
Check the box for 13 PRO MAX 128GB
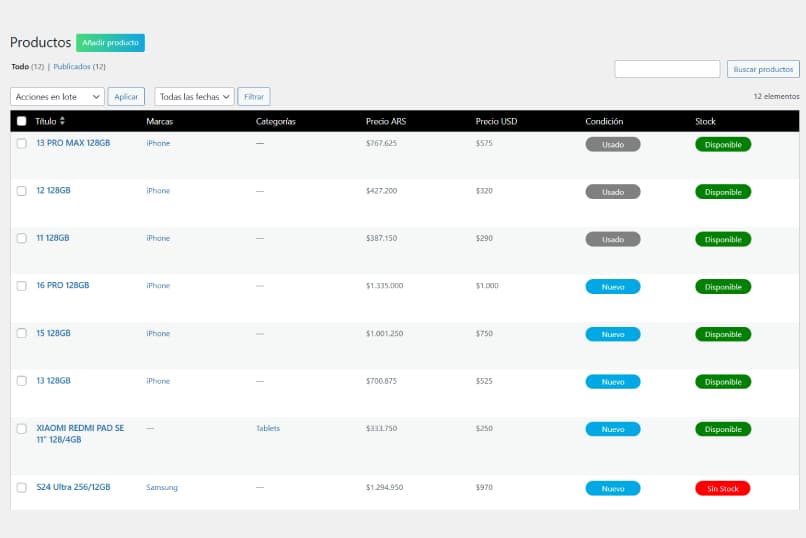pyautogui.click(x=22, y=143)
